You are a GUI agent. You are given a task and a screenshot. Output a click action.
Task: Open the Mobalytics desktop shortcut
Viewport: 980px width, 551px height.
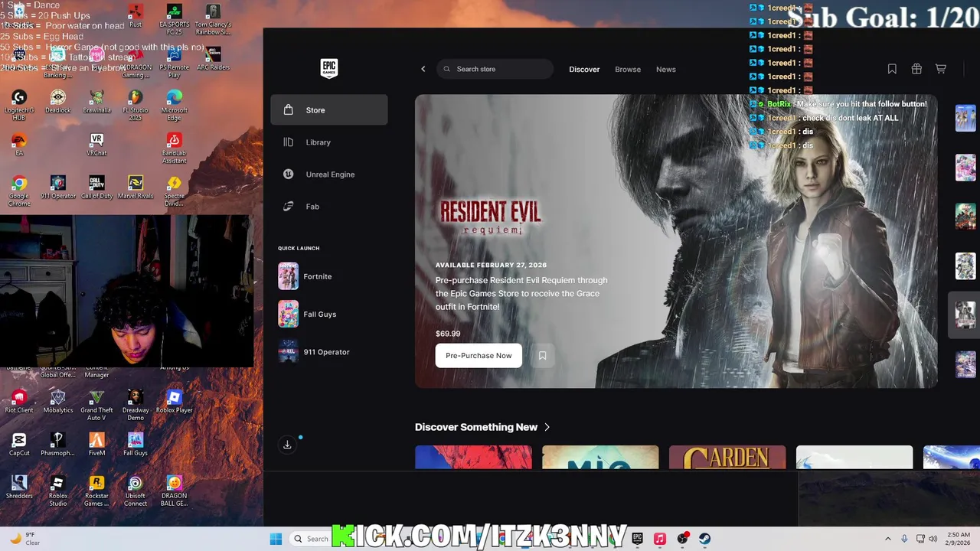tap(58, 402)
